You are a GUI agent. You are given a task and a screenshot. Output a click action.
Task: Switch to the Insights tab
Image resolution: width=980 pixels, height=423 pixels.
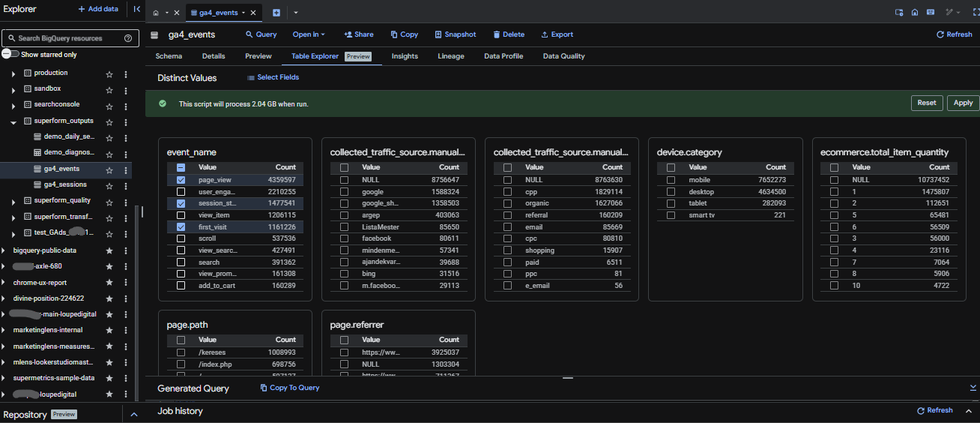[x=405, y=56]
